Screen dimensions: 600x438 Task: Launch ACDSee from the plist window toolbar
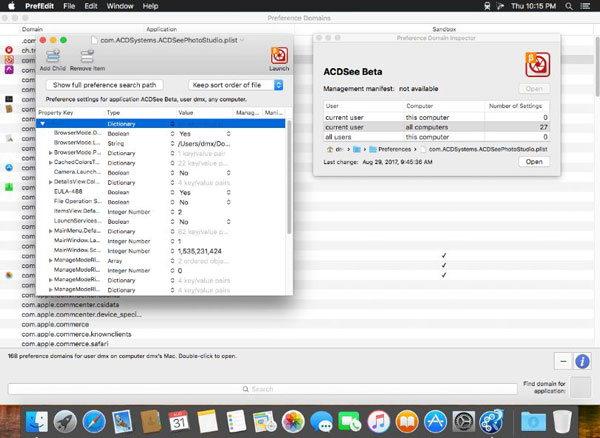point(279,57)
